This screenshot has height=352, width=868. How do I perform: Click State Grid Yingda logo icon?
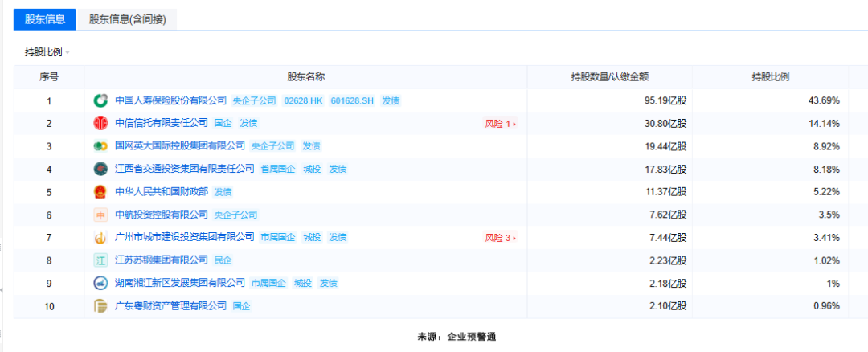pyautogui.click(x=100, y=146)
